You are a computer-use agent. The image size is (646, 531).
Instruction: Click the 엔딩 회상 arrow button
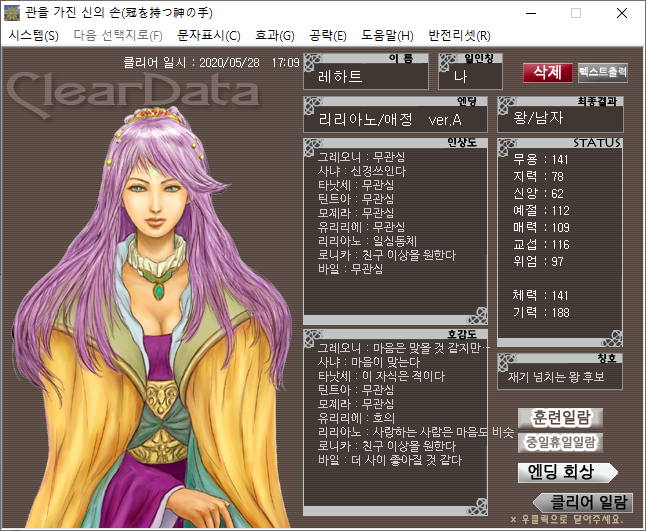(x=568, y=472)
